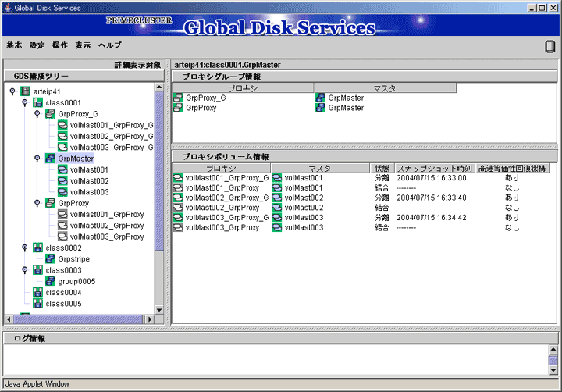Click GrpMaster icon in first proxy group row
The width and height of the screenshot is (562, 392).
pyautogui.click(x=320, y=98)
